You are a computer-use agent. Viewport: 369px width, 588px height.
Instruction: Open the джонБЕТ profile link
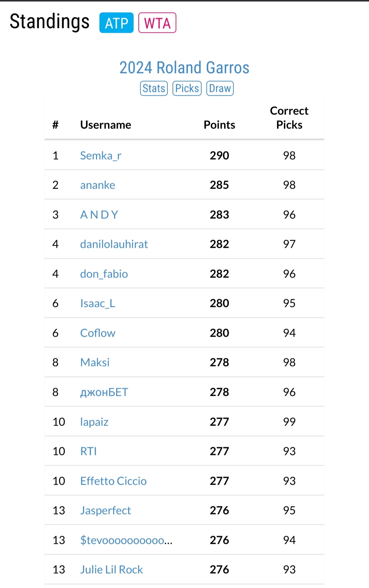pos(104,392)
